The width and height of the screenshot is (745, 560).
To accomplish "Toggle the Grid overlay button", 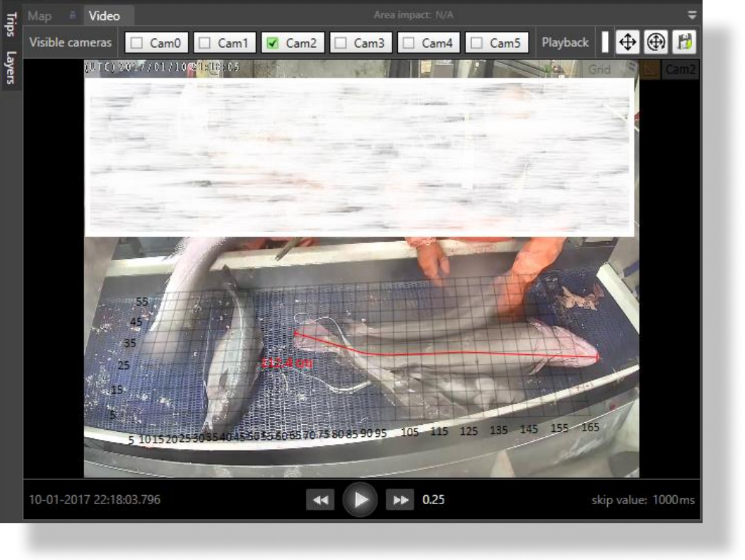I will point(599,69).
